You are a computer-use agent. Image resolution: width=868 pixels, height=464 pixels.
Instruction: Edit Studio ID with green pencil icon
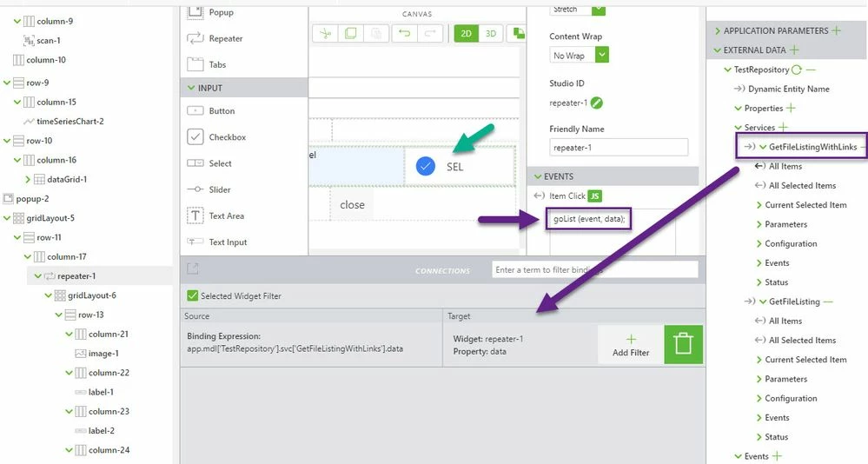tap(596, 103)
